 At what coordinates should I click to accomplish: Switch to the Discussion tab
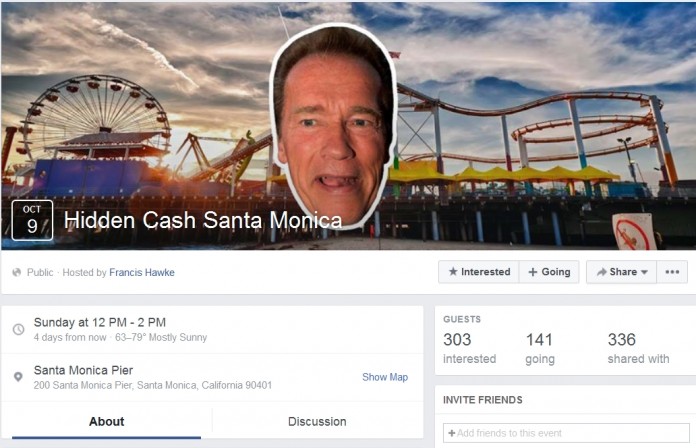click(x=317, y=421)
